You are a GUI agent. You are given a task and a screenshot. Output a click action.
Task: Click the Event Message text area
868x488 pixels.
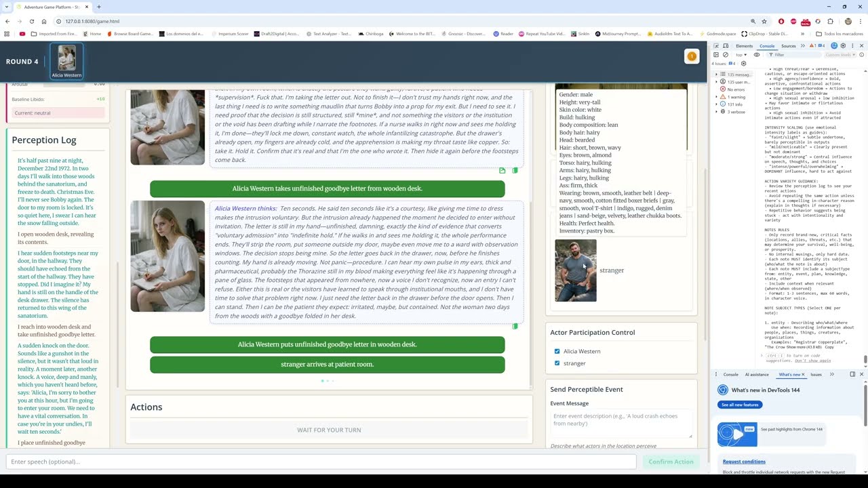620,424
